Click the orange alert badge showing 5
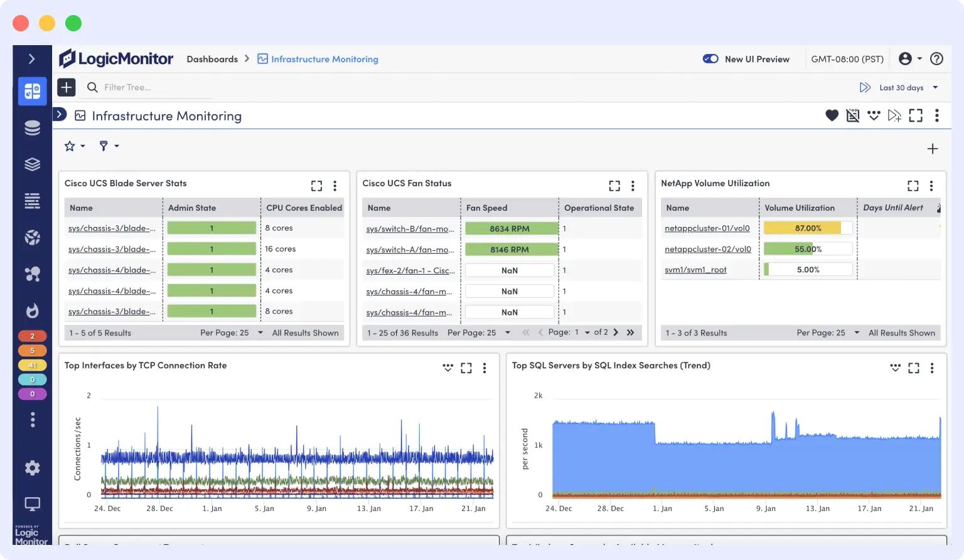Viewport: 964px width, 560px height. [x=32, y=351]
